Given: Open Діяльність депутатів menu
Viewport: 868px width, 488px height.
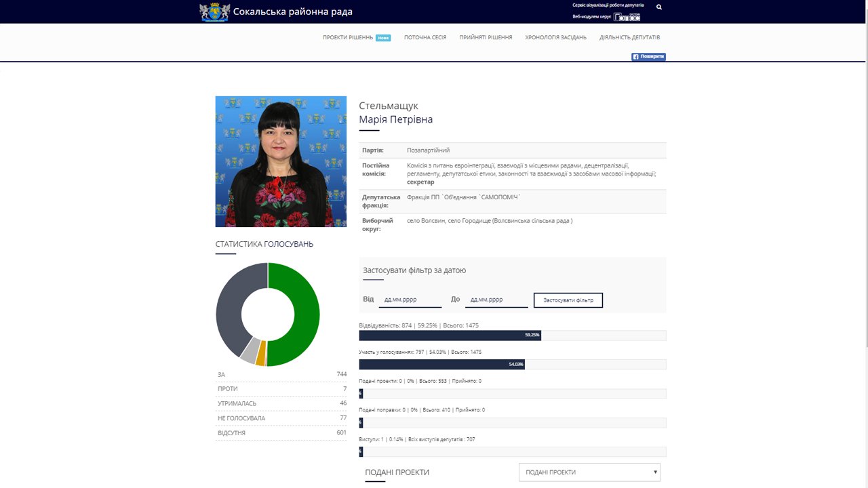Looking at the screenshot, I should click(629, 38).
